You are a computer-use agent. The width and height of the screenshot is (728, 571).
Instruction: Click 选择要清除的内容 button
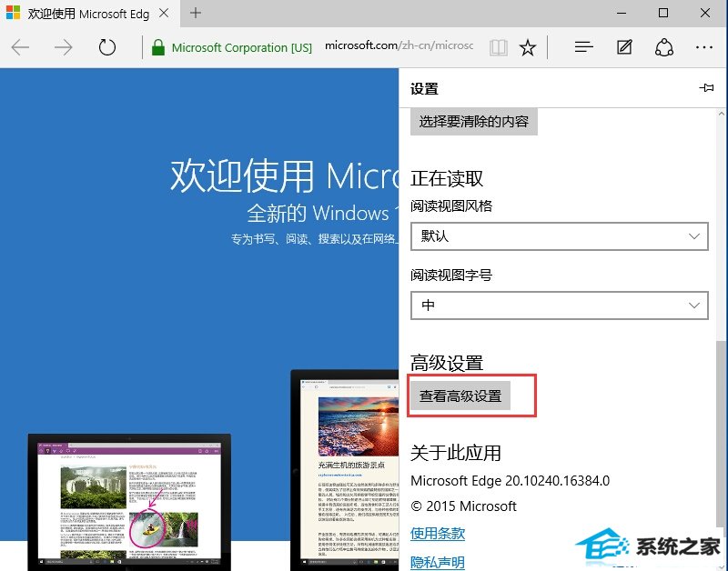tap(474, 122)
